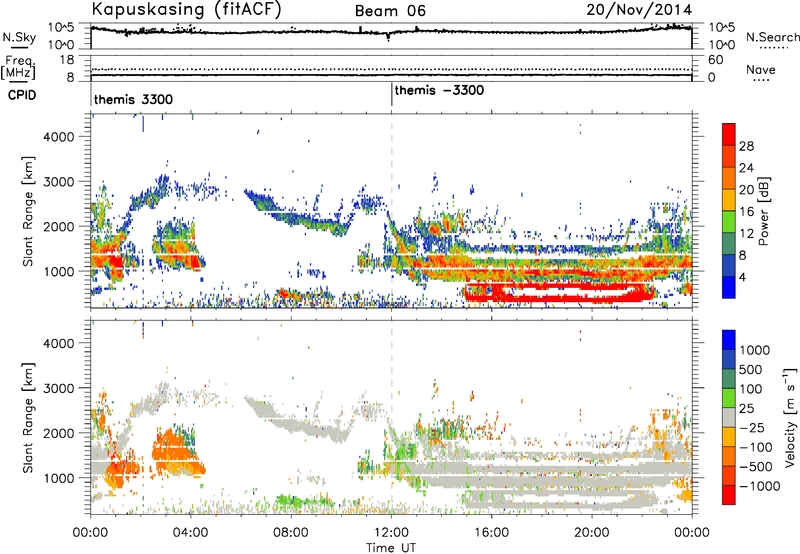Click the 'Freq. [MHz]' axis label
Screen dimensions: 800x554
tap(18, 68)
